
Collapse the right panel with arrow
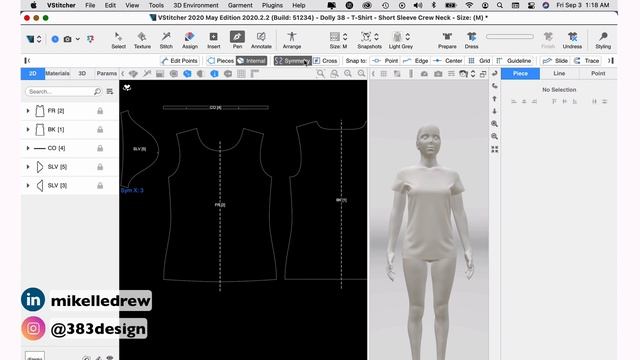(x=611, y=61)
